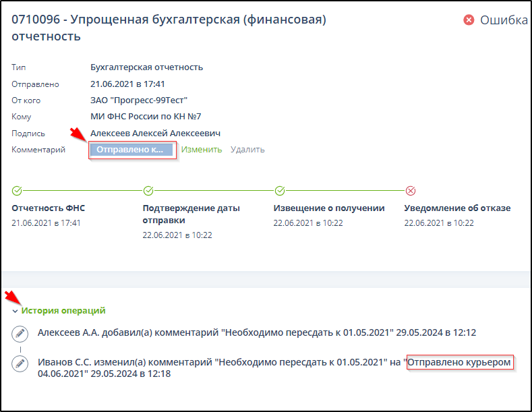Click green checkmark above Извещение о получении
This screenshot has height=412, width=532.
point(278,191)
